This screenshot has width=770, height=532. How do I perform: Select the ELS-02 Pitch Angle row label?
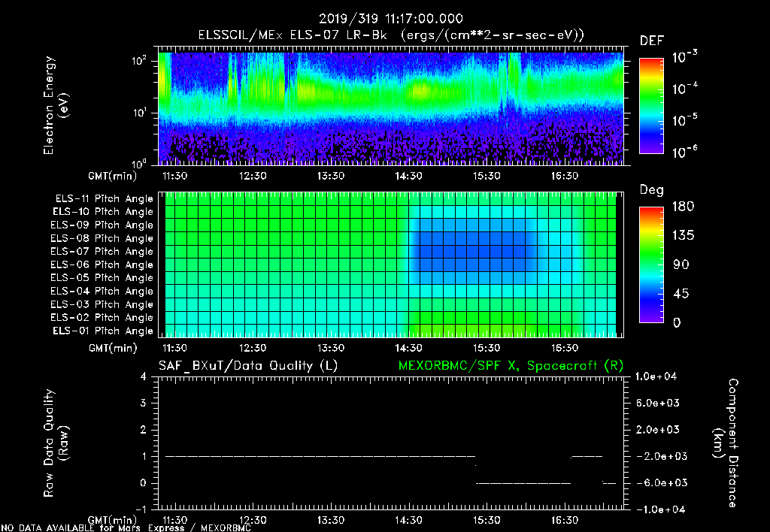(x=102, y=318)
